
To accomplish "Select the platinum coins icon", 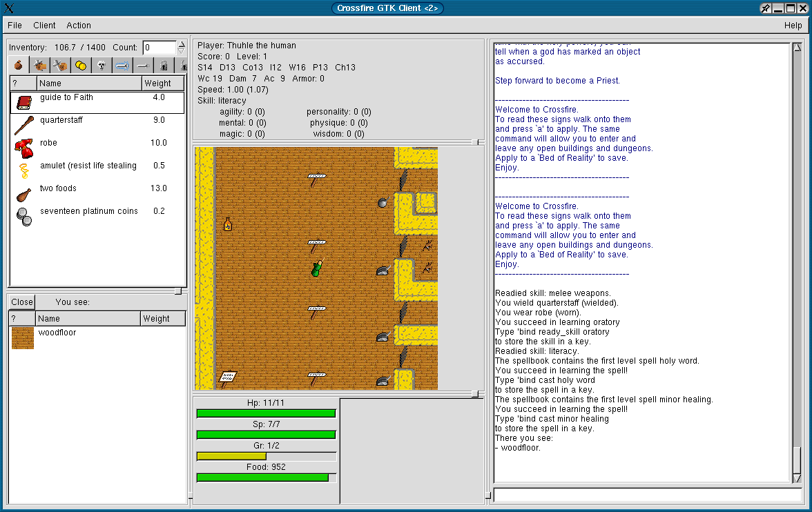I will [23, 217].
